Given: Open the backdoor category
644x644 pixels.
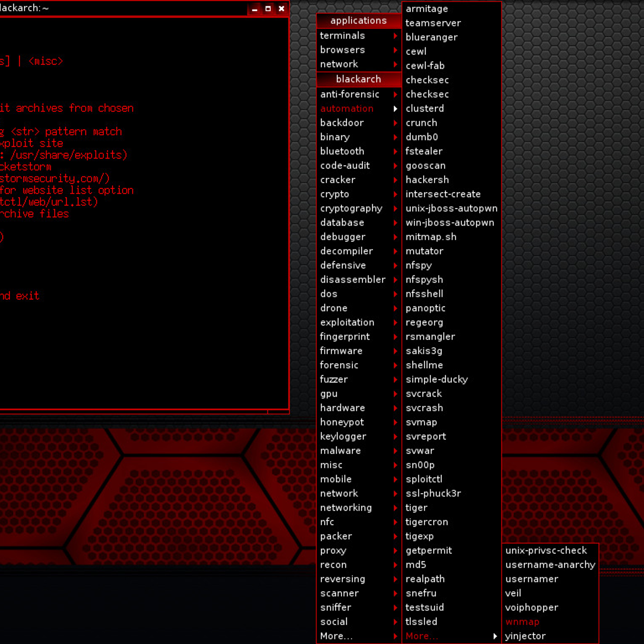Looking at the screenshot, I should click(359, 123).
